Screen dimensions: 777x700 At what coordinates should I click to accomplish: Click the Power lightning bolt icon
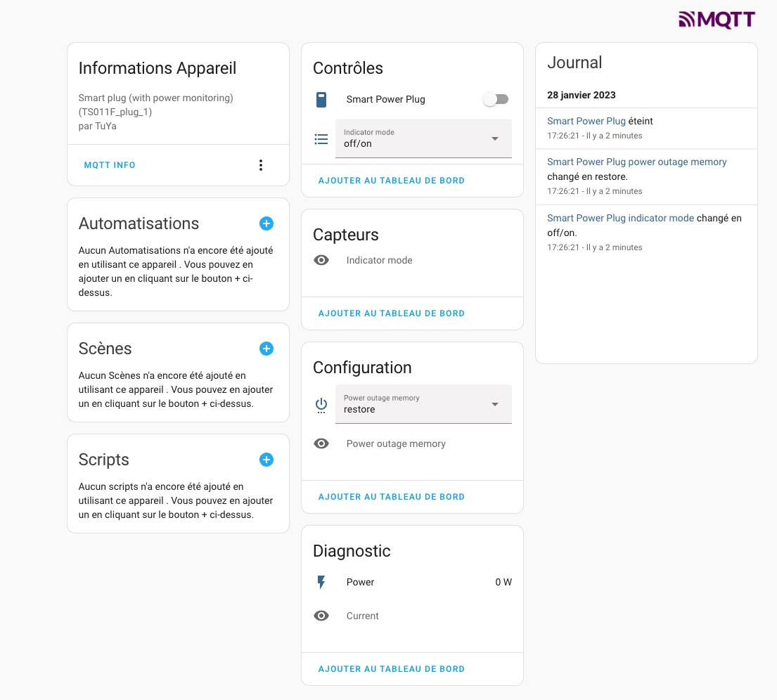click(321, 582)
